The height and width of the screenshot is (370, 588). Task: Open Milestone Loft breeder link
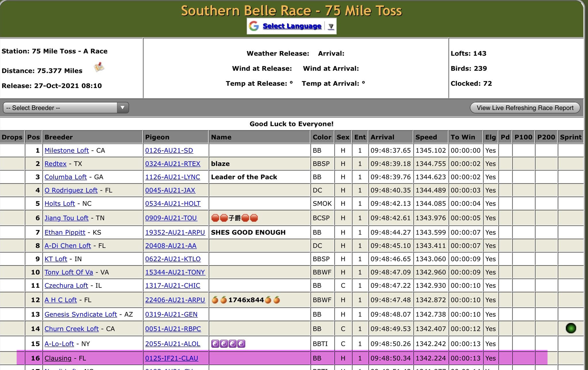pos(67,150)
